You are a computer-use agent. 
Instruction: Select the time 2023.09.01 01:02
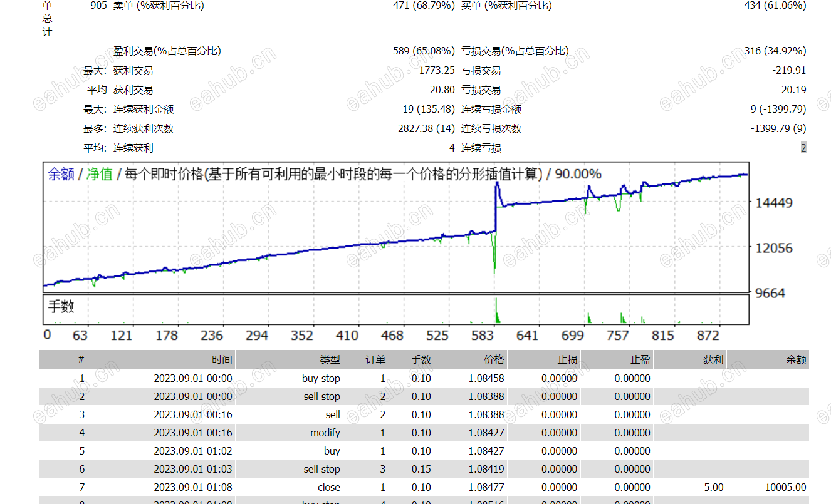click(x=193, y=451)
